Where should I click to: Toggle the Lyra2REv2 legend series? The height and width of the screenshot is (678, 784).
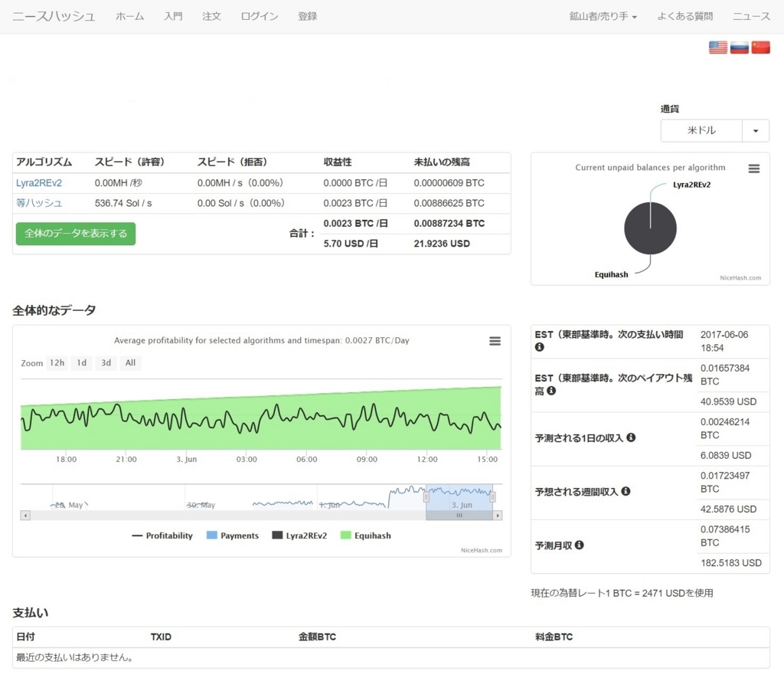tap(299, 536)
